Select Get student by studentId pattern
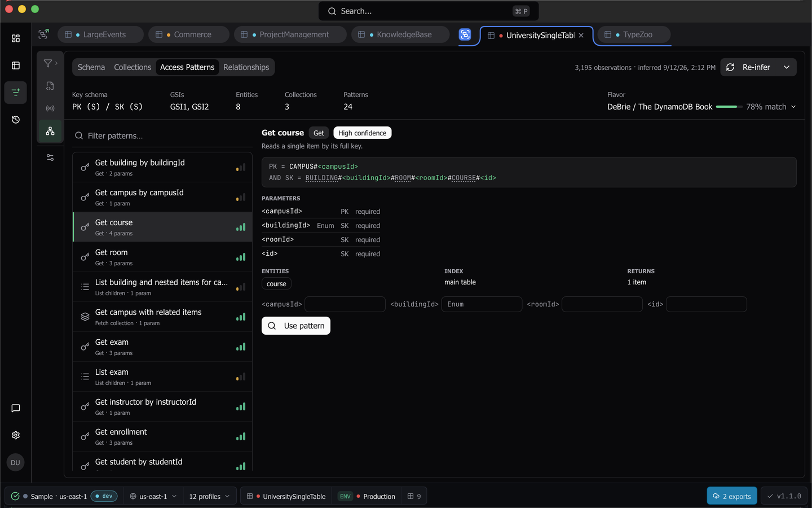Screen dimensions: 812x508 [x=162, y=462]
